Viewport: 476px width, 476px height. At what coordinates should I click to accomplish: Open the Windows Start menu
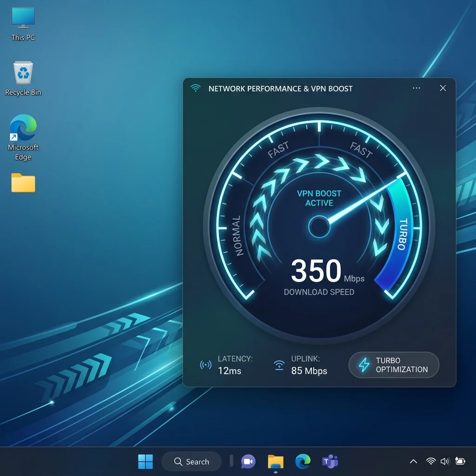(x=145, y=462)
